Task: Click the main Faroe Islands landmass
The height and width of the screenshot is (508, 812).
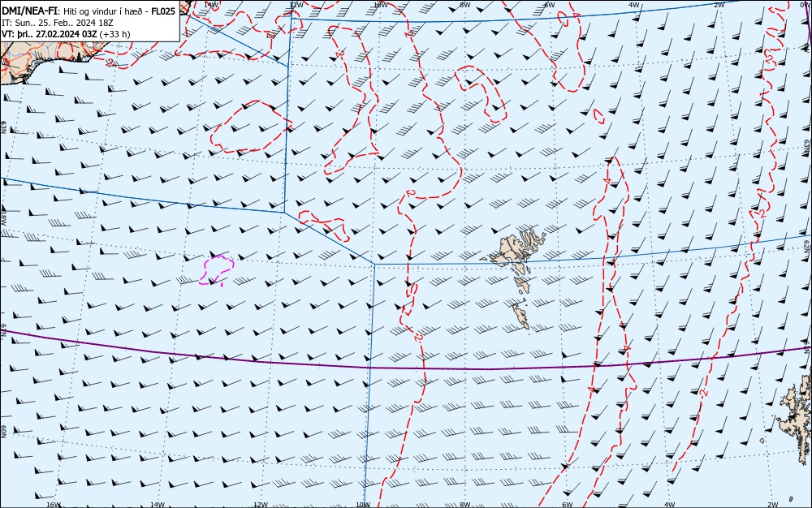Action: (x=512, y=252)
